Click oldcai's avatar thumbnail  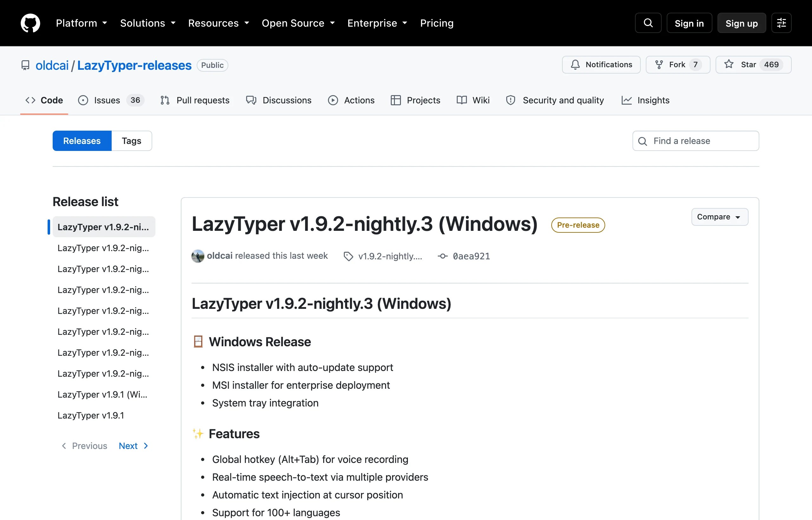(x=198, y=256)
